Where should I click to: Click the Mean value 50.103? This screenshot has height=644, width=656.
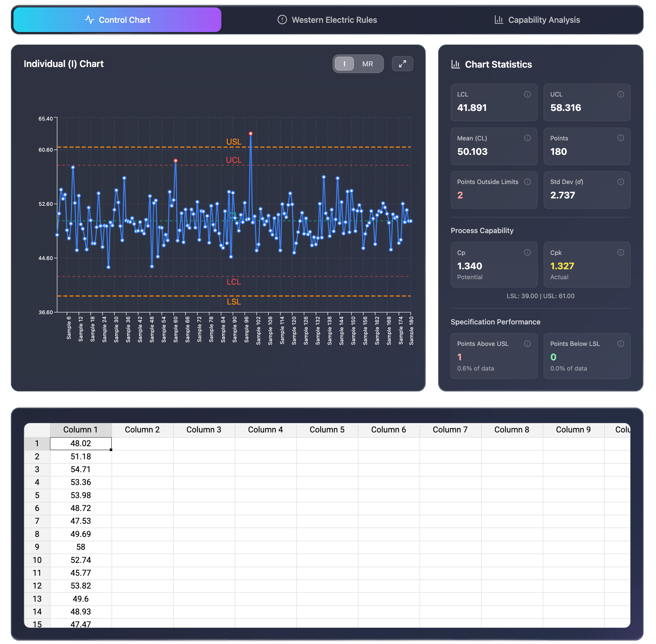point(472,152)
